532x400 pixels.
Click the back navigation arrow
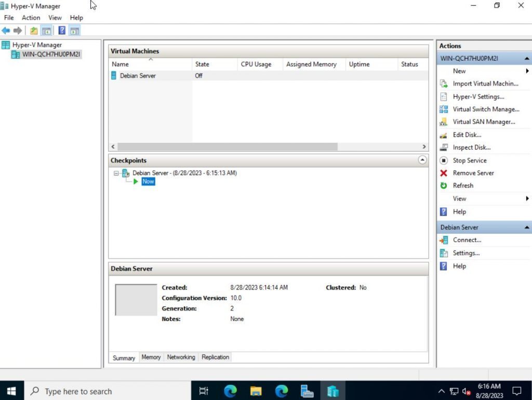coord(6,30)
